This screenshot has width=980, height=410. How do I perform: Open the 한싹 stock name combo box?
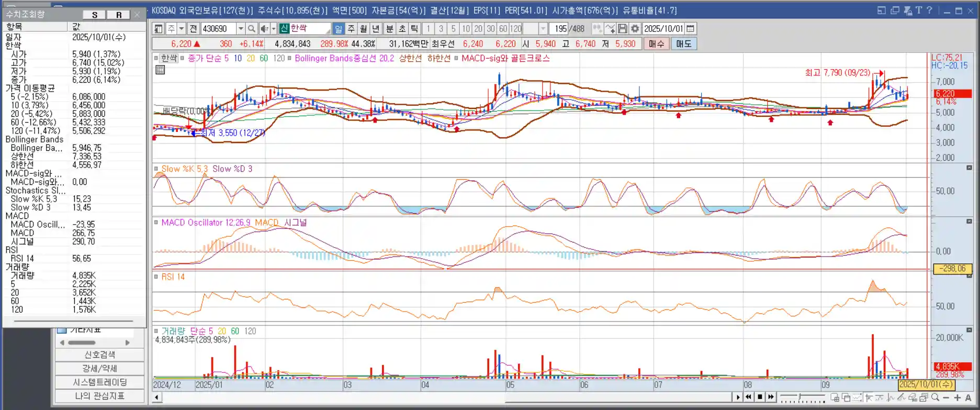[x=306, y=29]
